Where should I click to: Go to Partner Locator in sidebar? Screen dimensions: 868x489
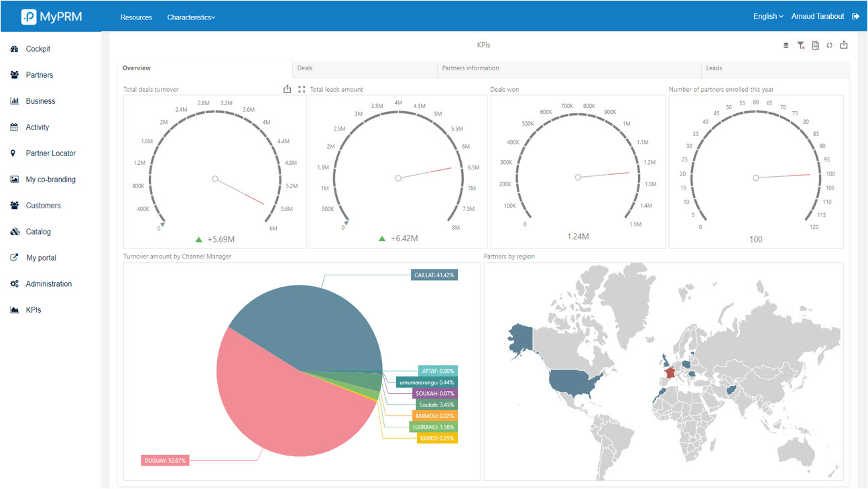pyautogui.click(x=50, y=153)
